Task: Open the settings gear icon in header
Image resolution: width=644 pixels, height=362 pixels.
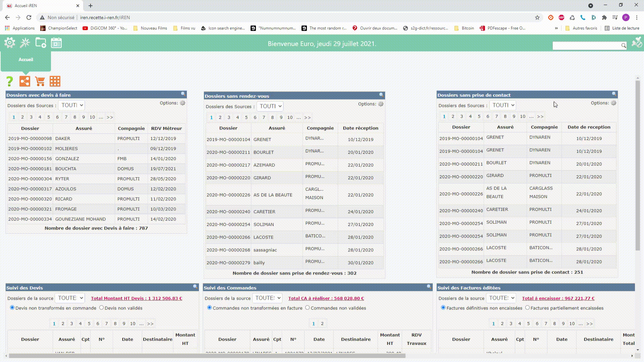Action: pos(10,43)
